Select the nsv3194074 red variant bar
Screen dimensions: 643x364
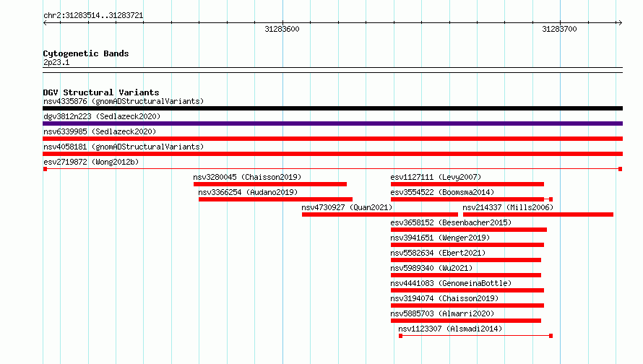point(467,305)
